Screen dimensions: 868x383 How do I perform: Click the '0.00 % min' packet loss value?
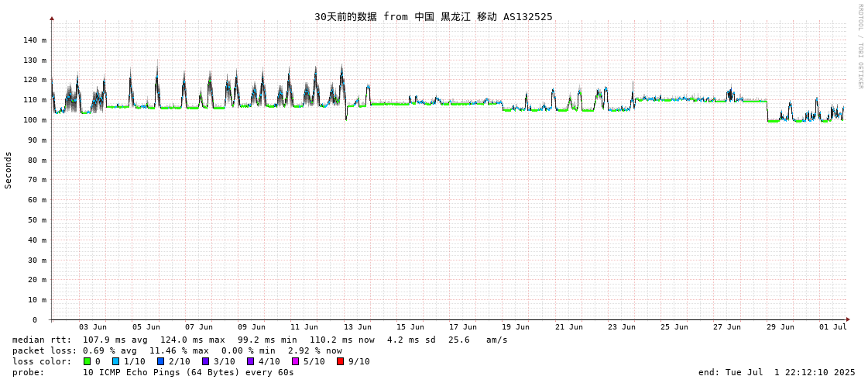[x=249, y=351]
